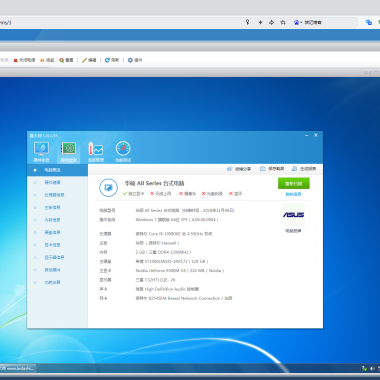Click the key icon in browser address bar

click(x=247, y=22)
